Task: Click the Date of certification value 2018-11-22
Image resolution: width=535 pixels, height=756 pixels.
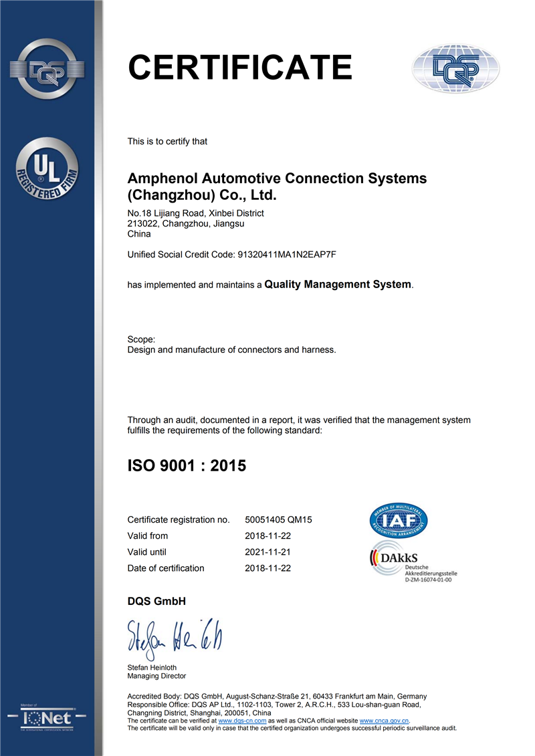Action: (x=267, y=568)
